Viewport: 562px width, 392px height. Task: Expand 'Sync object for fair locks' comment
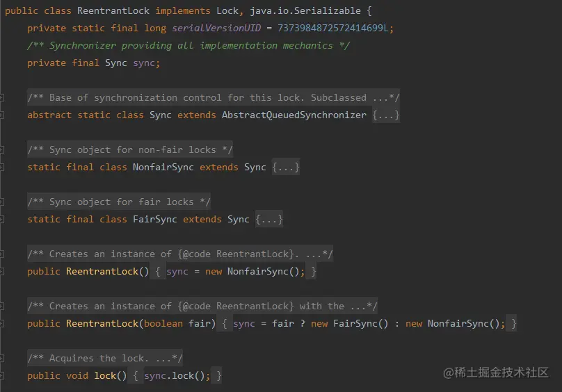point(119,202)
